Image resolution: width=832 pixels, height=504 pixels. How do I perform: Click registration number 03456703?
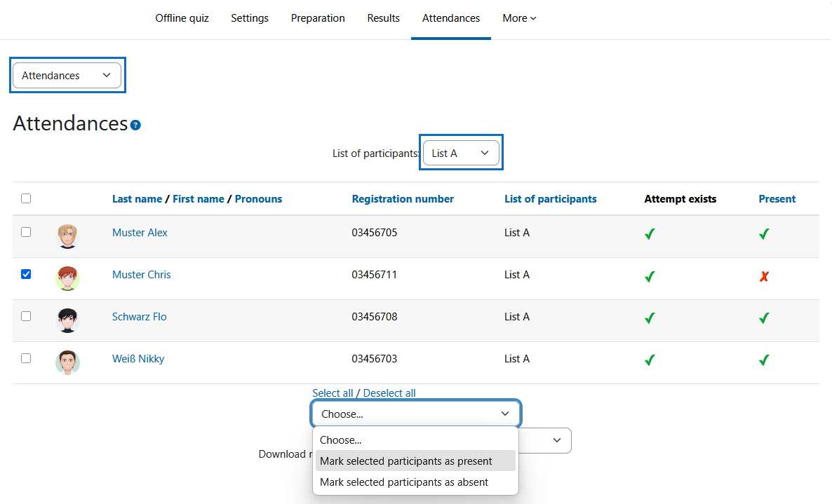374,359
